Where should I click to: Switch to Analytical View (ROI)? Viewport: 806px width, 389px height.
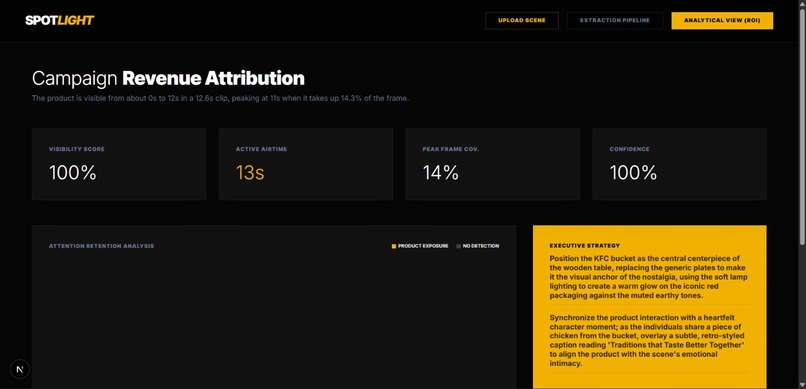click(x=722, y=21)
